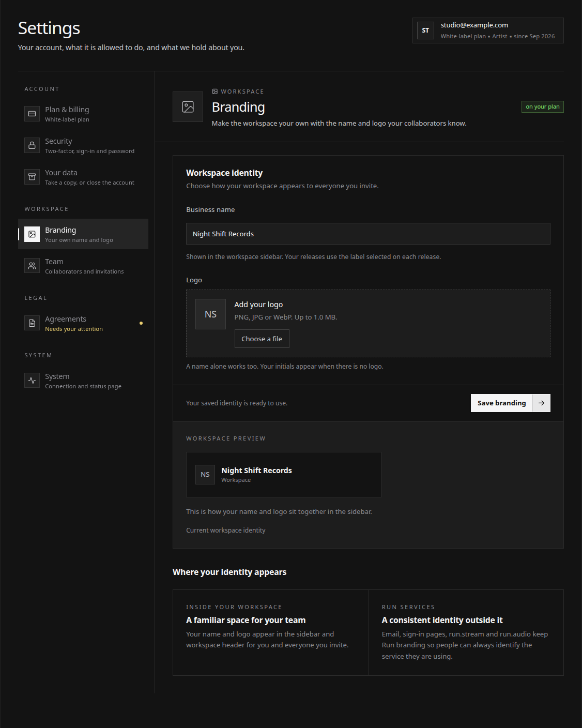Click the yellow attention dot on Agreements
This screenshot has width=582, height=728.
[141, 323]
